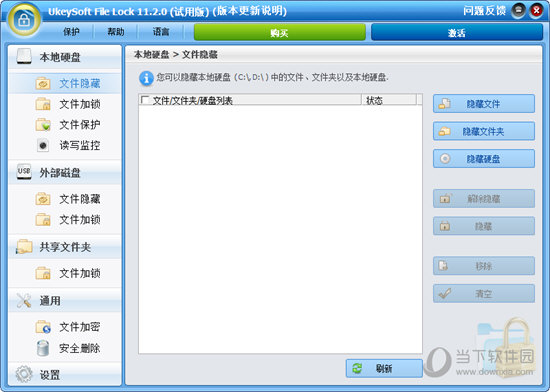Select the 通用 section header
The height and width of the screenshot is (392, 550).
65,301
